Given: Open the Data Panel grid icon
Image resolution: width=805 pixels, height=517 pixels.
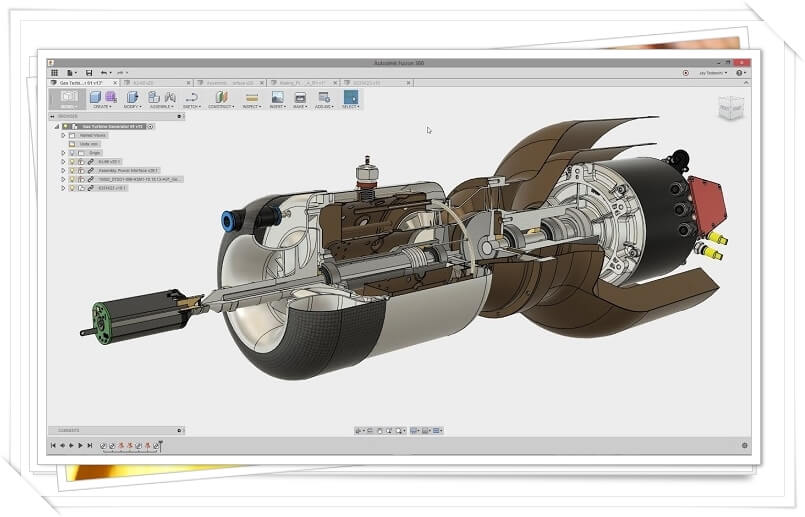Looking at the screenshot, I should [x=54, y=72].
